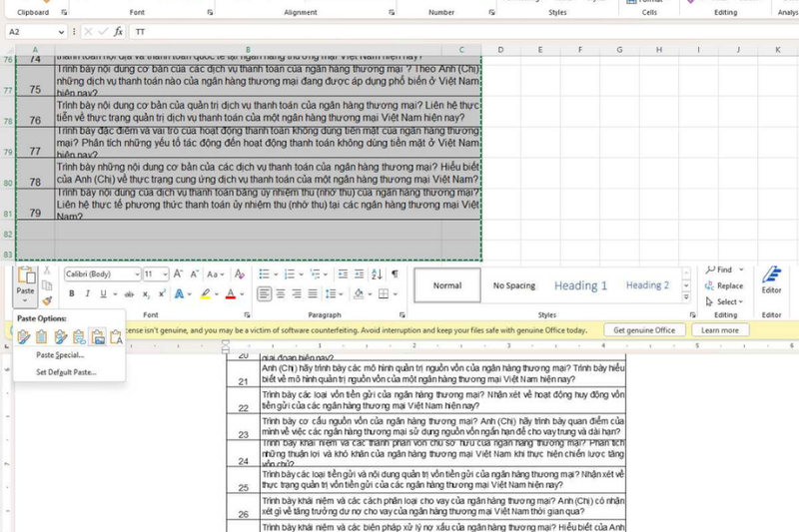Choose the Picture paste option
799x532 pixels.
(x=98, y=336)
